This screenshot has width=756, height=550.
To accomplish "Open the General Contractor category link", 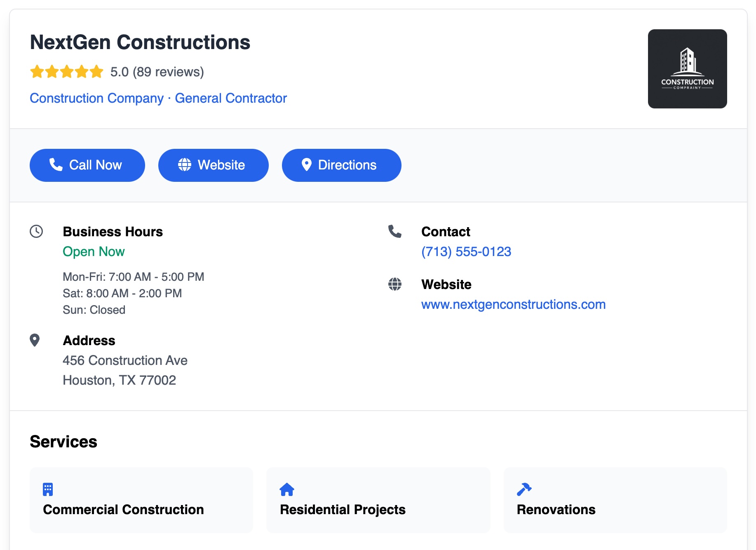I will tap(230, 98).
